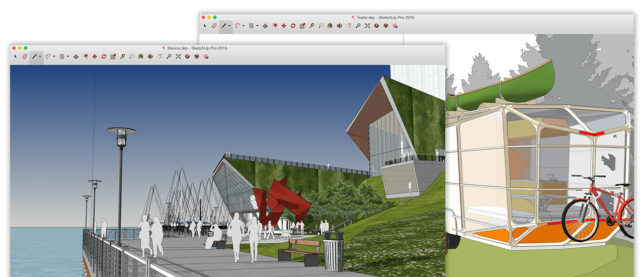Open 3D Warehouse in Trailer window

(x=376, y=25)
